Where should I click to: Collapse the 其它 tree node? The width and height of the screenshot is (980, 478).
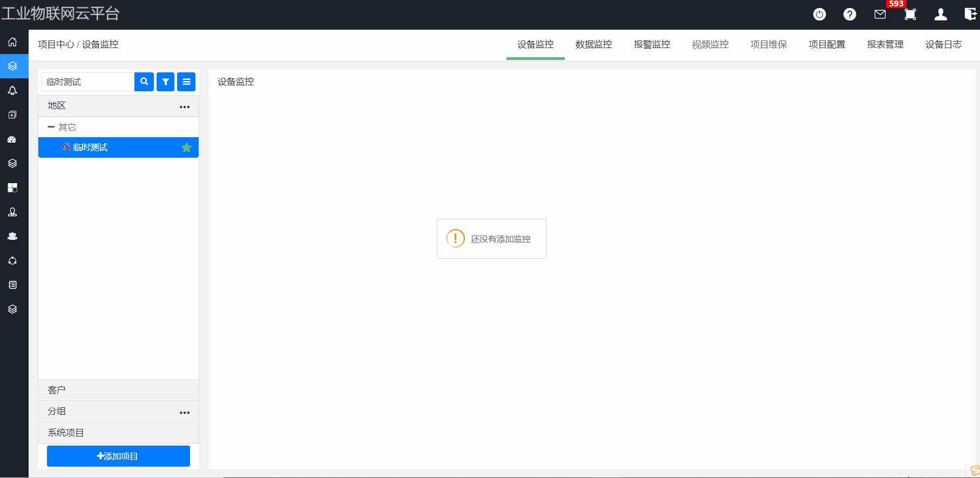click(x=51, y=127)
